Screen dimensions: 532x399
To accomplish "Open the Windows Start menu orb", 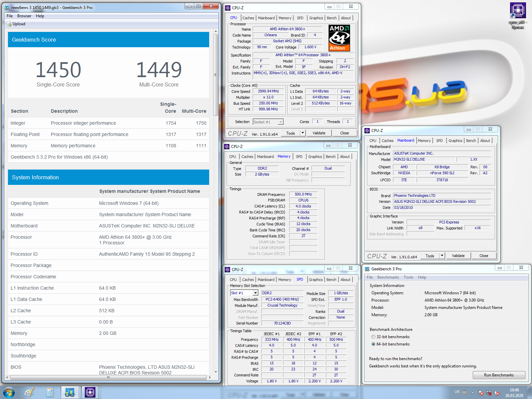I will pyautogui.click(x=9, y=393).
